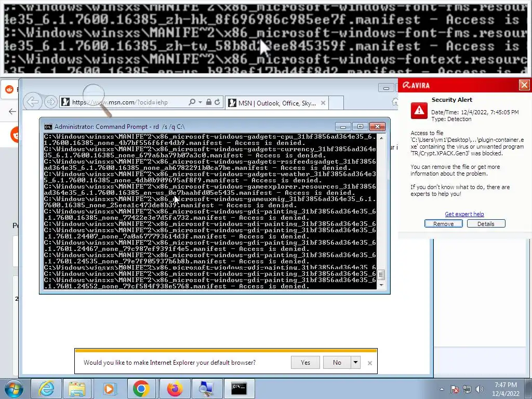Click the Avira logo in the alert header
Viewport: 532px width, 399px height.
[x=416, y=85]
